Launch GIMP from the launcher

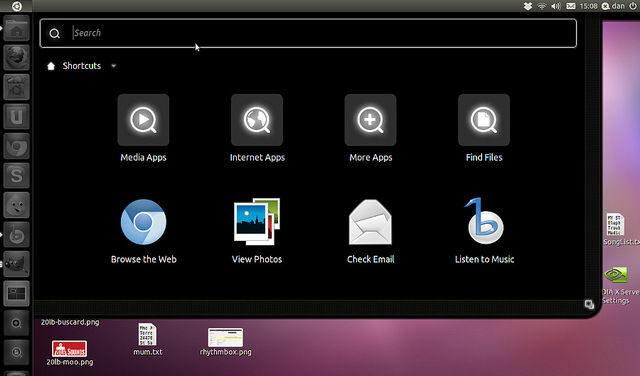(16, 264)
